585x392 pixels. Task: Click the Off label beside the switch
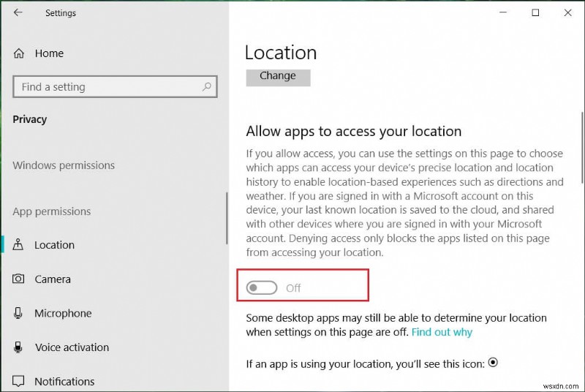point(293,288)
